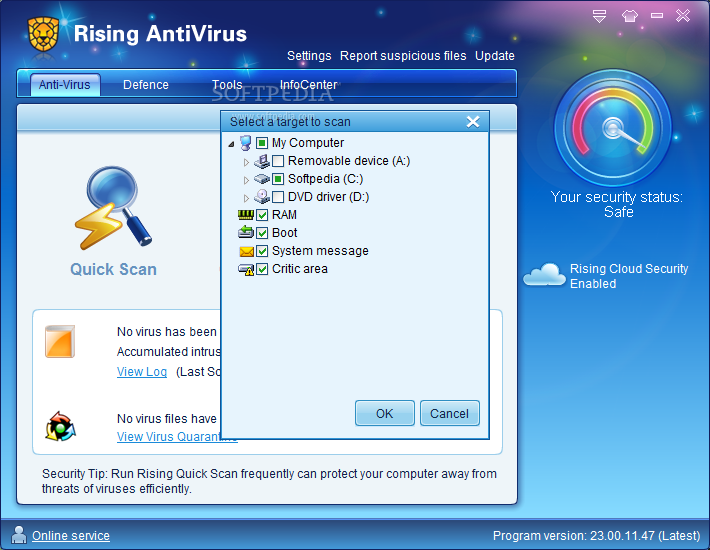Click the Security Tip text

(x=269, y=481)
